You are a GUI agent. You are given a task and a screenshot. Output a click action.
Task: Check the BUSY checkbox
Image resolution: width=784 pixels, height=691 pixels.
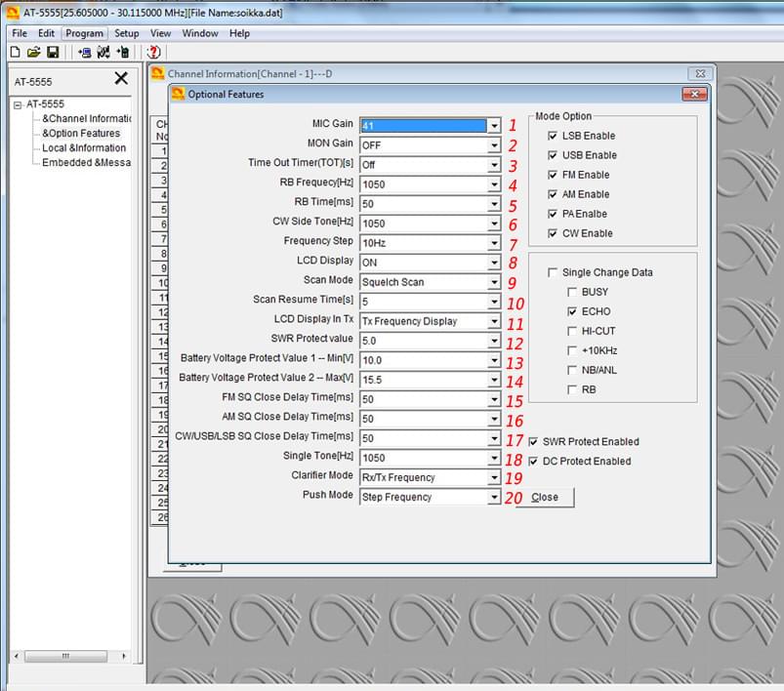point(572,292)
